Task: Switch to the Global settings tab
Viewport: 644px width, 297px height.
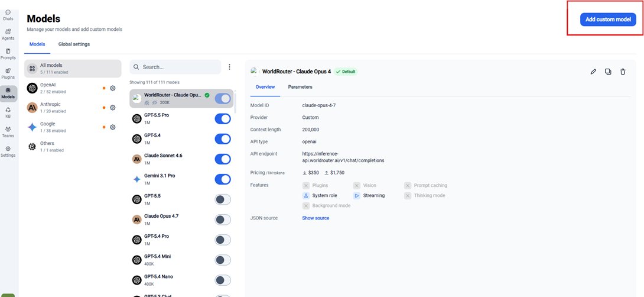Action: 74,44
